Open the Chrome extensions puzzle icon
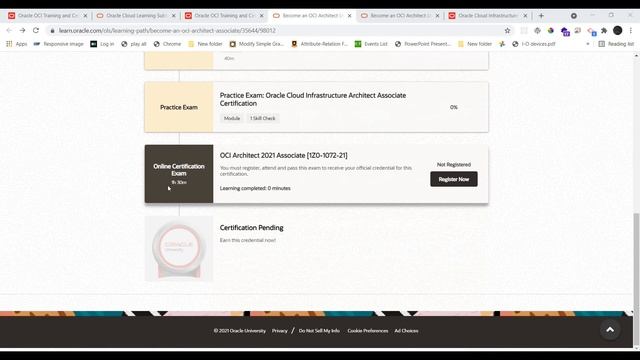Image resolution: width=640 pixels, height=360 pixels. click(604, 30)
